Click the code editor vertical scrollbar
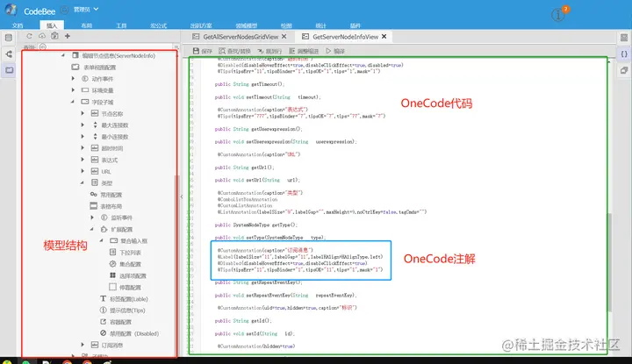Screen dimensions: 632x364 pyautogui.click(x=609, y=261)
